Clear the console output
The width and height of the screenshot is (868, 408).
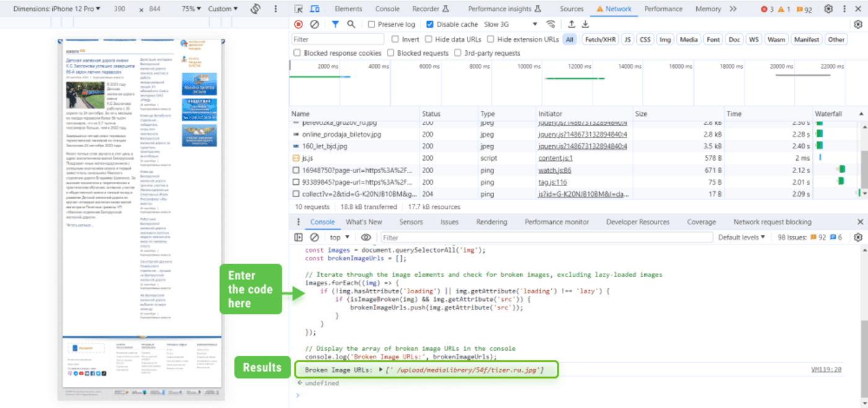[x=314, y=237]
